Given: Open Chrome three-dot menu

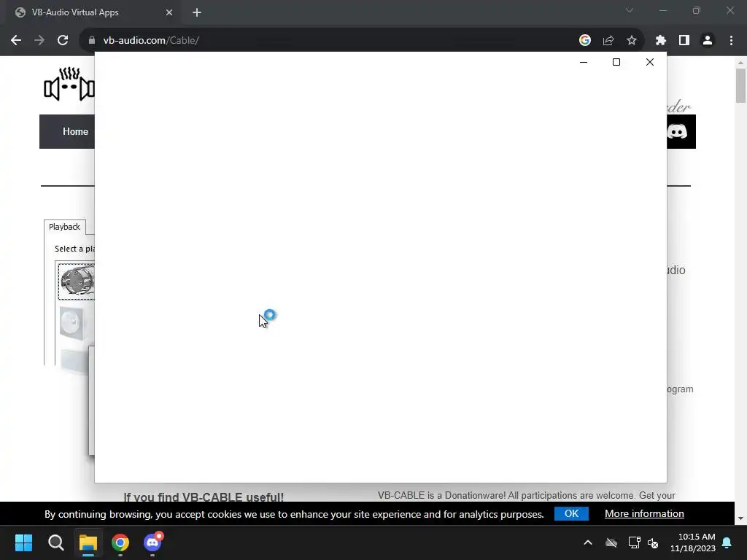Looking at the screenshot, I should (x=731, y=41).
